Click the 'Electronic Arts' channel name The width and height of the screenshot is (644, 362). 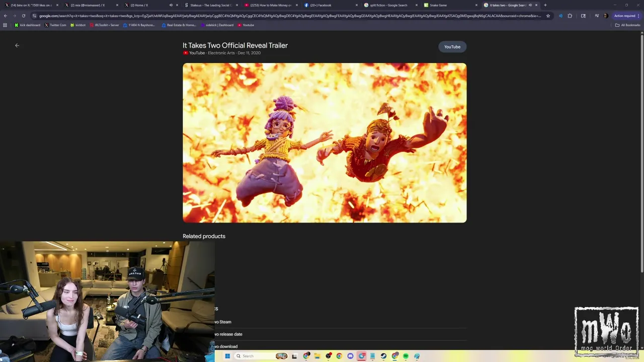point(221,53)
